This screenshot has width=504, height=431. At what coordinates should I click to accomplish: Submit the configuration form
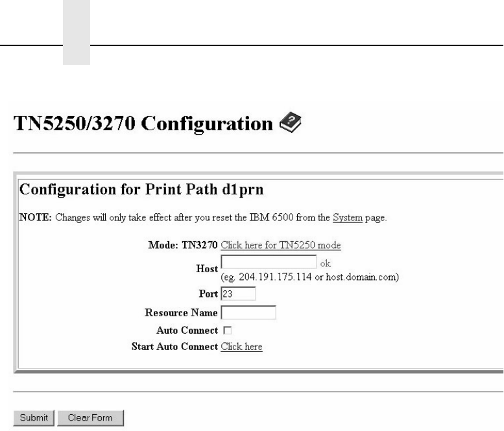(34, 417)
